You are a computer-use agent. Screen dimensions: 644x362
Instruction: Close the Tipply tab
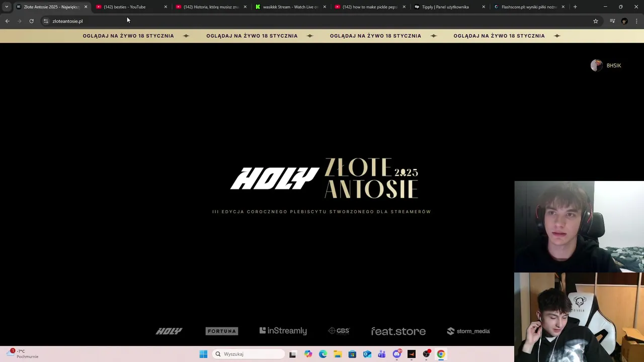[x=484, y=7]
